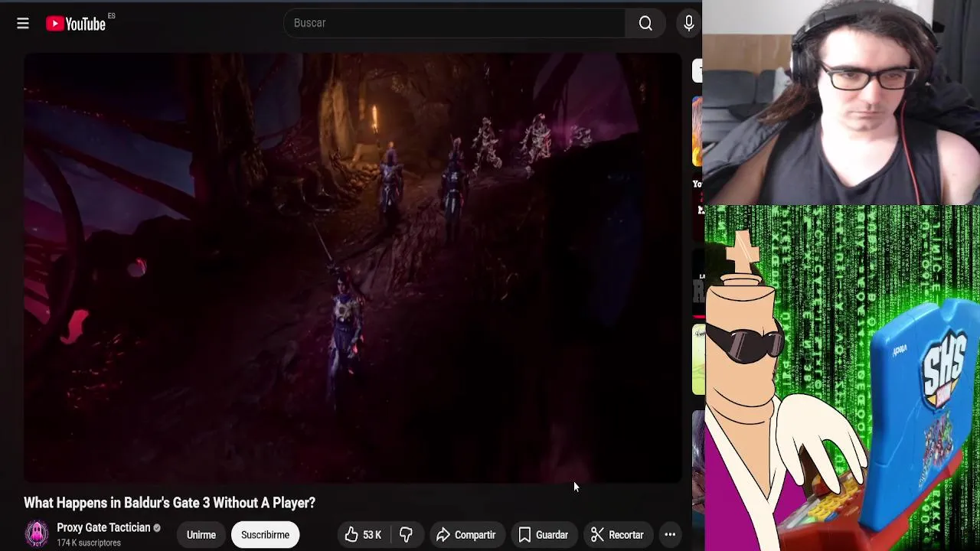The height and width of the screenshot is (551, 980).
Task: Focus the Buscar search field
Action: pyautogui.click(x=455, y=23)
